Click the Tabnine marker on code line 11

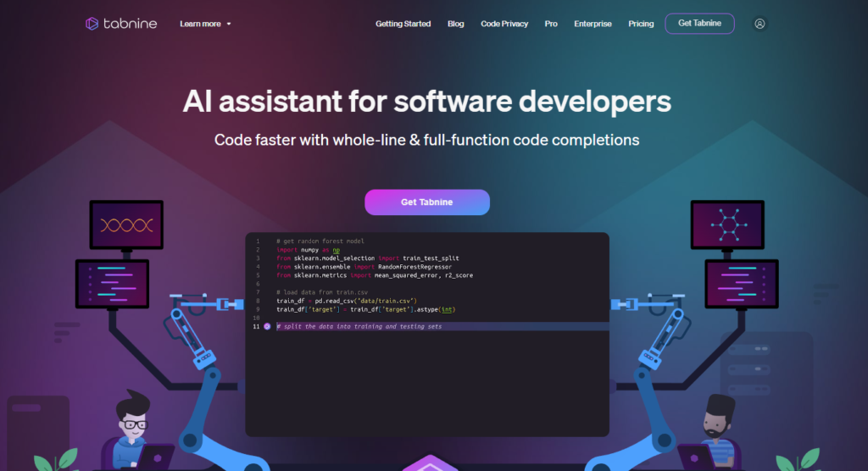coord(267,326)
